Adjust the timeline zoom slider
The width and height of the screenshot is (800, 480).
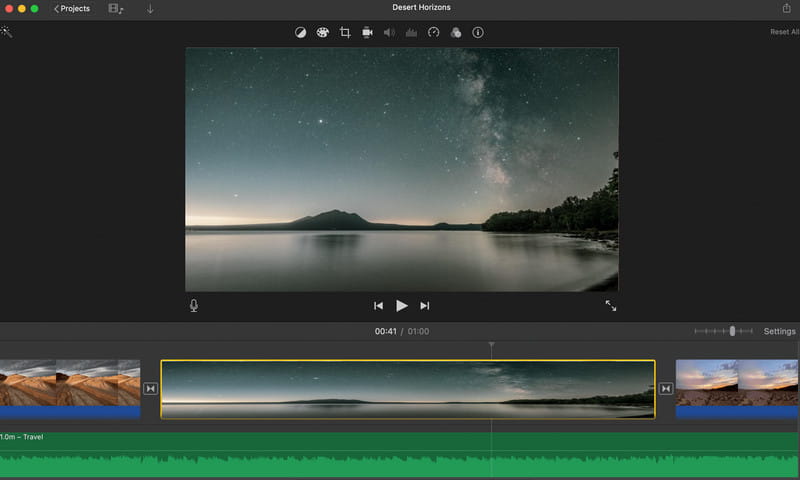tap(732, 331)
